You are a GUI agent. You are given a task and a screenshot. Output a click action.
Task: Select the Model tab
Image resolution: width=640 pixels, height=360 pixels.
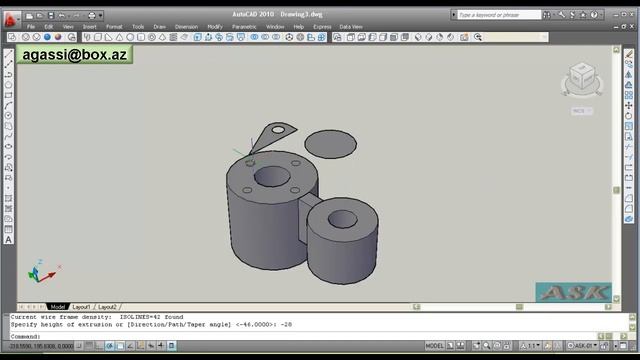(58, 307)
